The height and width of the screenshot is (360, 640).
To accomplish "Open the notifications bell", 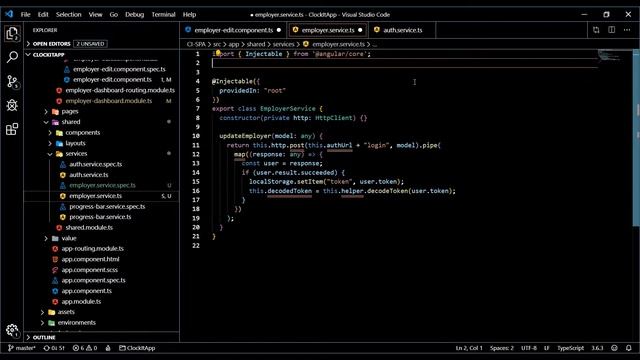I will (x=629, y=348).
